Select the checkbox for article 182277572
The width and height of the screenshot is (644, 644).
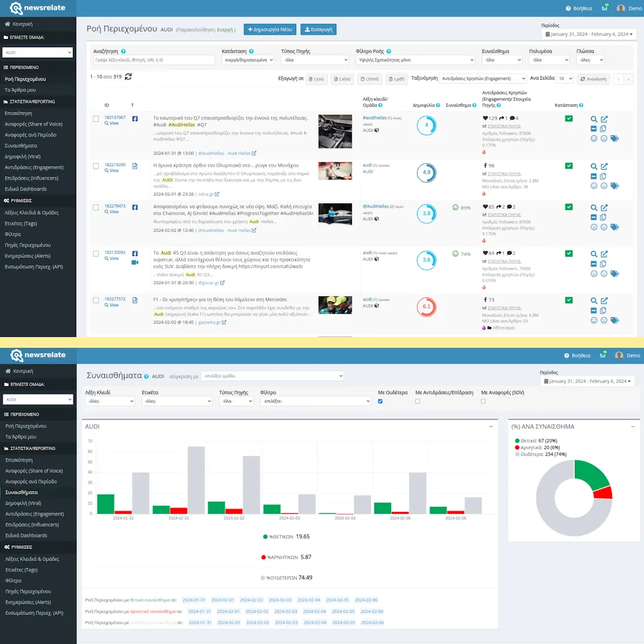click(x=96, y=300)
